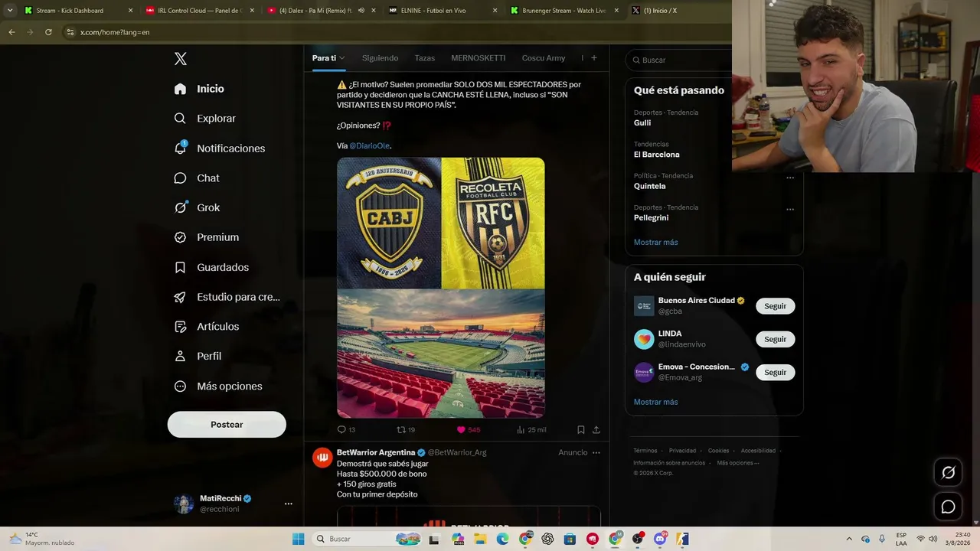Click the Estudio para creadores rocket icon
980x551 pixels.
(x=180, y=297)
